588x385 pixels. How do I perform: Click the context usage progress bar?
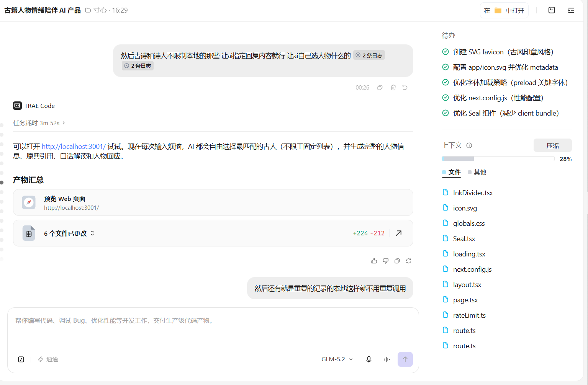pos(498,159)
